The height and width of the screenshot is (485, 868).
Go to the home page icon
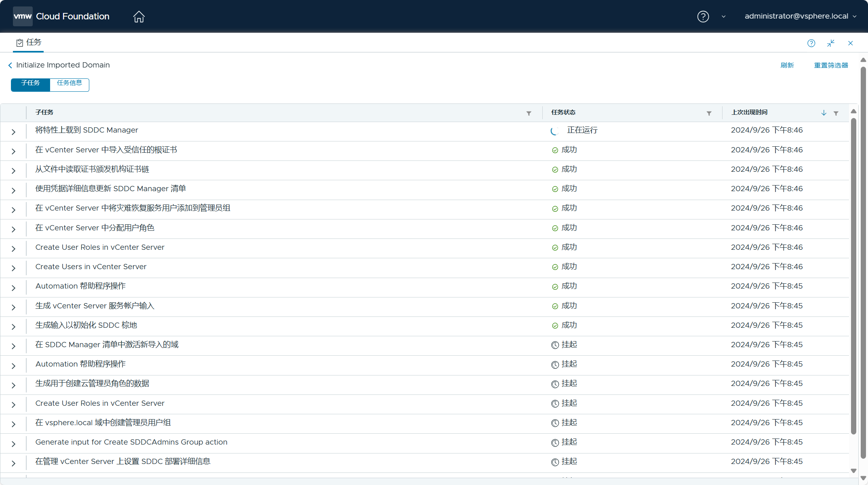(139, 17)
